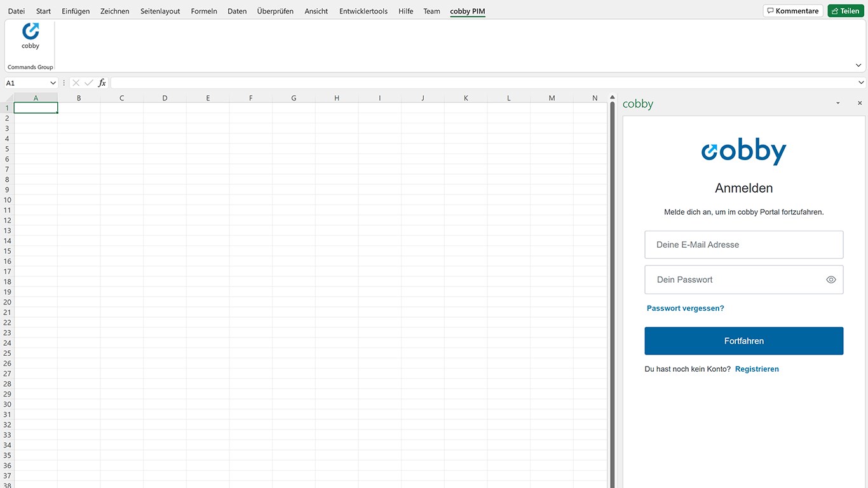Switch to the Einfügen tab
Screen dimensions: 868x488
click(76, 11)
